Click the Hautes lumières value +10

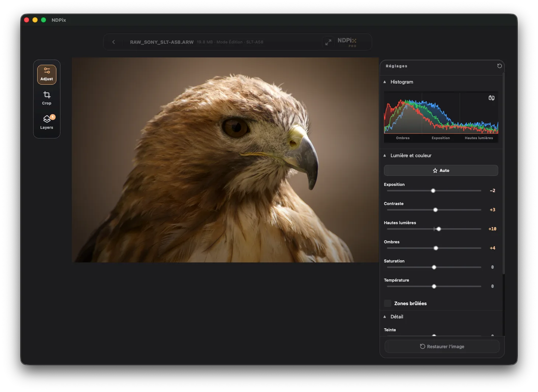tap(493, 229)
